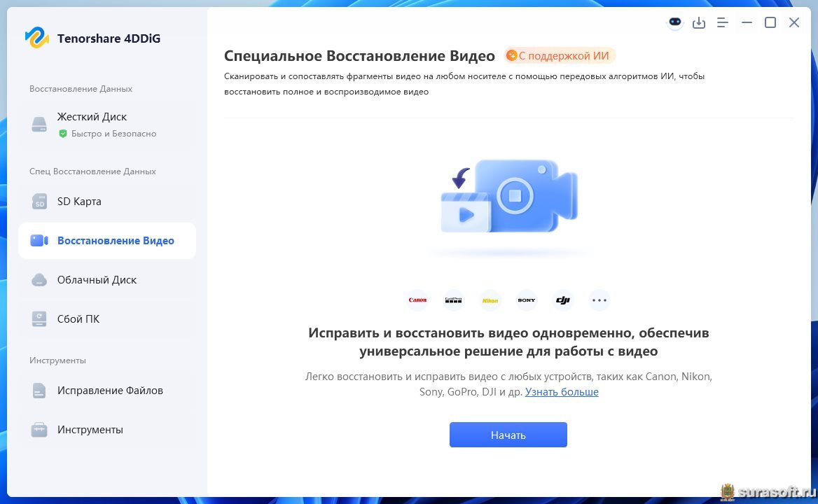Show more brands via three-dots icon
This screenshot has height=504, width=818.
[599, 300]
